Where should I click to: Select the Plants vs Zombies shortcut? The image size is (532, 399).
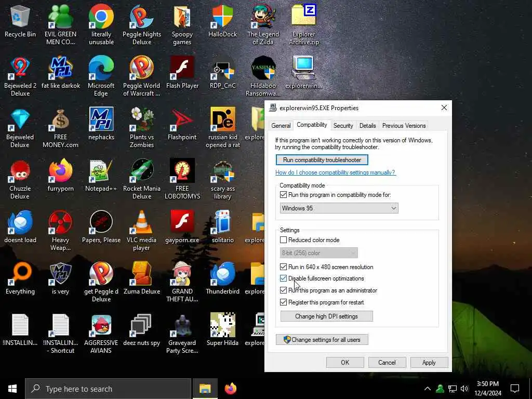[142, 128]
